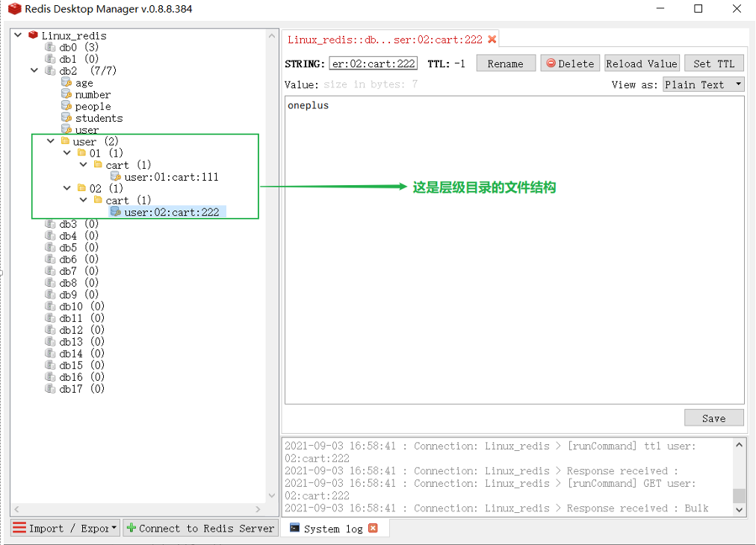Click the db5 database icon
Screen dimensions: 756x545
click(x=49, y=247)
